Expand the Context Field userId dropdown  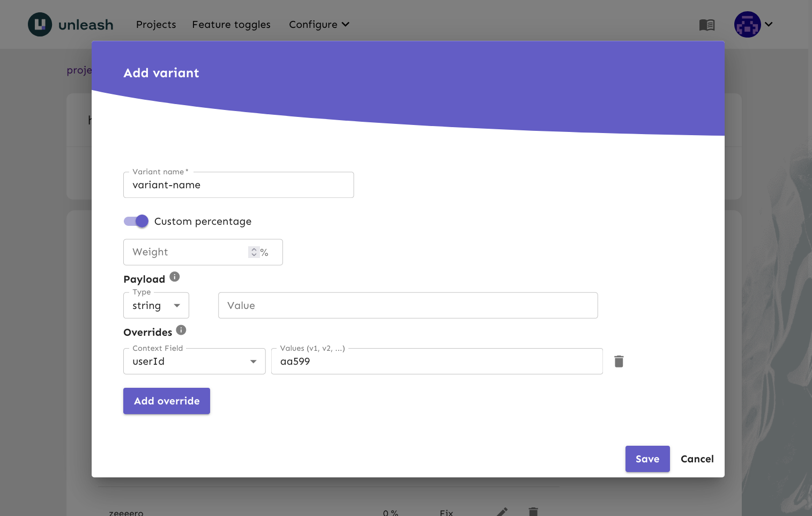pos(194,362)
